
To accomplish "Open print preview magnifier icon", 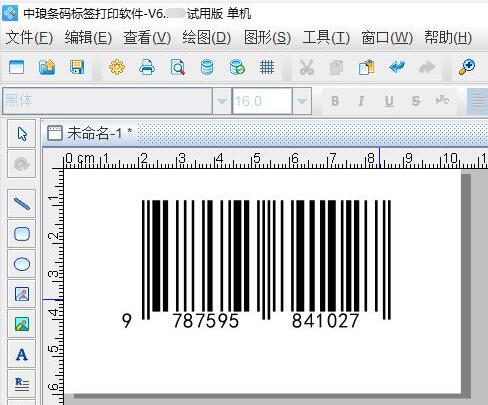I will (178, 67).
